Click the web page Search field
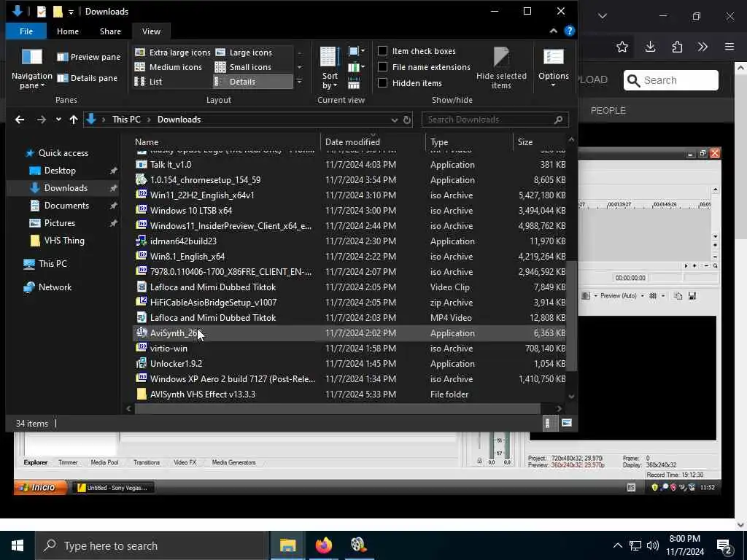This screenshot has height=560, width=747. (671, 80)
